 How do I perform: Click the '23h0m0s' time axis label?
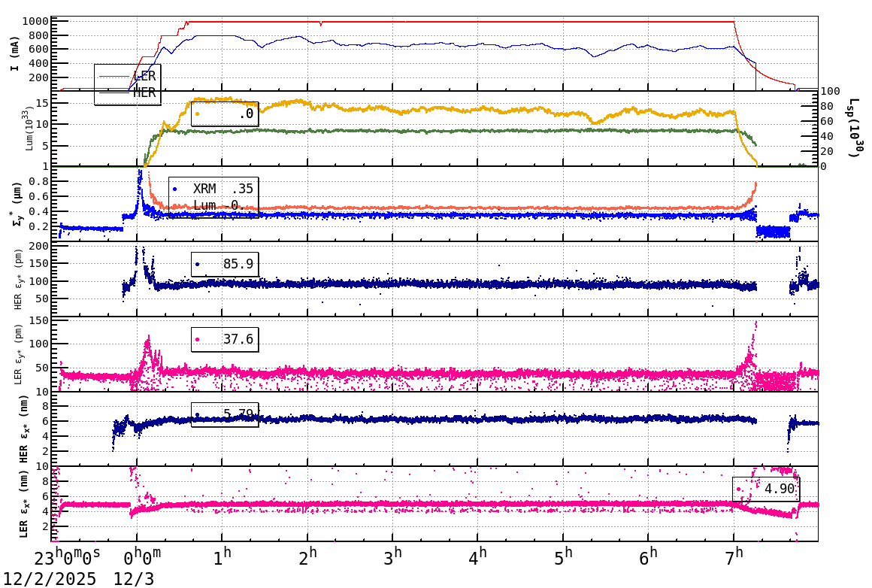coord(68,558)
